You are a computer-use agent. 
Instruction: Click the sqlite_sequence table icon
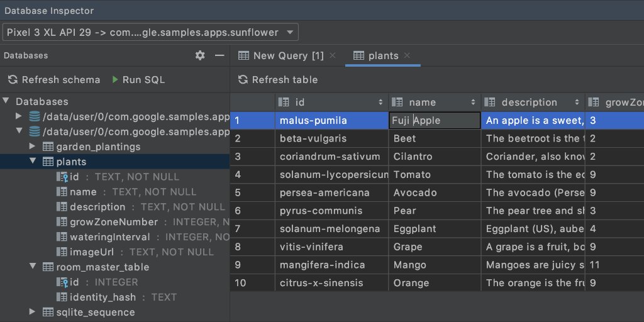tap(48, 312)
